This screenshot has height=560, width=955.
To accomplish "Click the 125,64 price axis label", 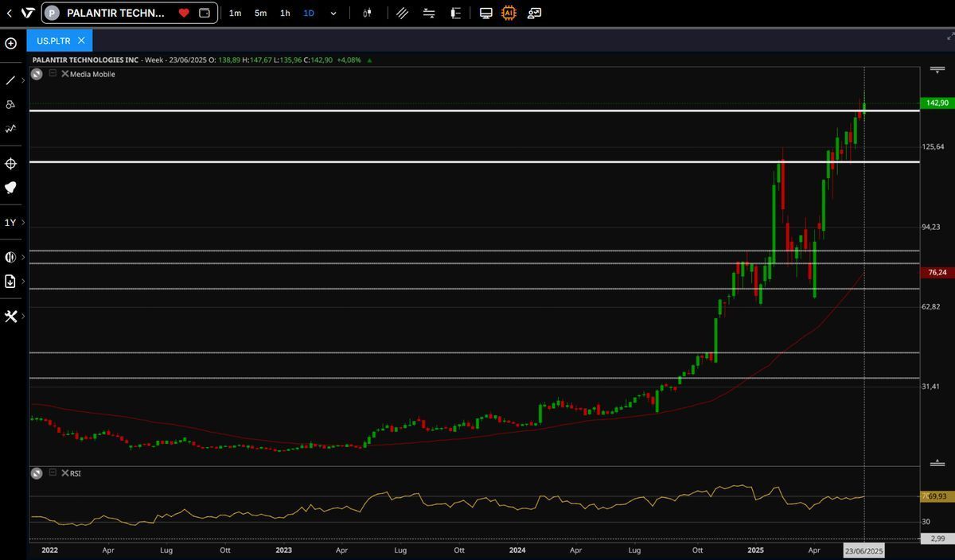I will 933,147.
